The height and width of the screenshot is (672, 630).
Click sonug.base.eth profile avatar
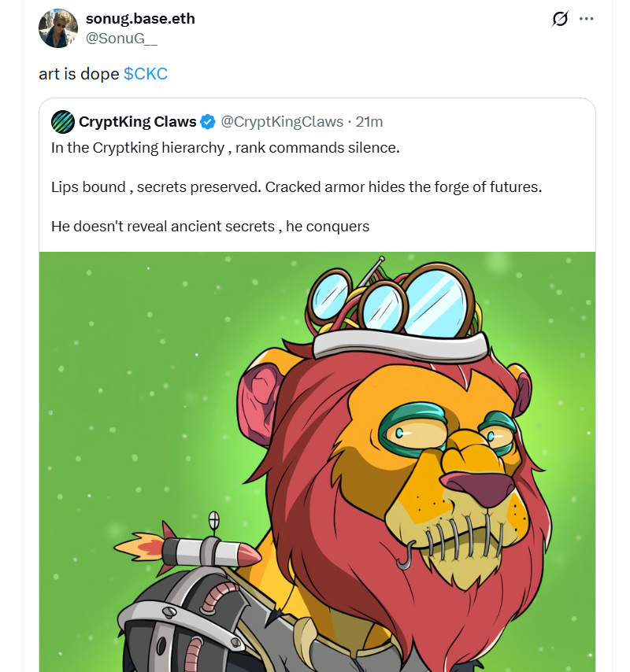pos(57,28)
